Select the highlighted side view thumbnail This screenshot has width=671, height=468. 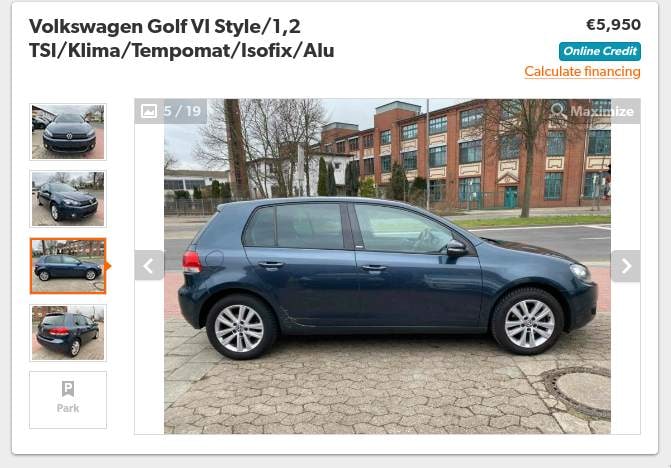(x=68, y=266)
